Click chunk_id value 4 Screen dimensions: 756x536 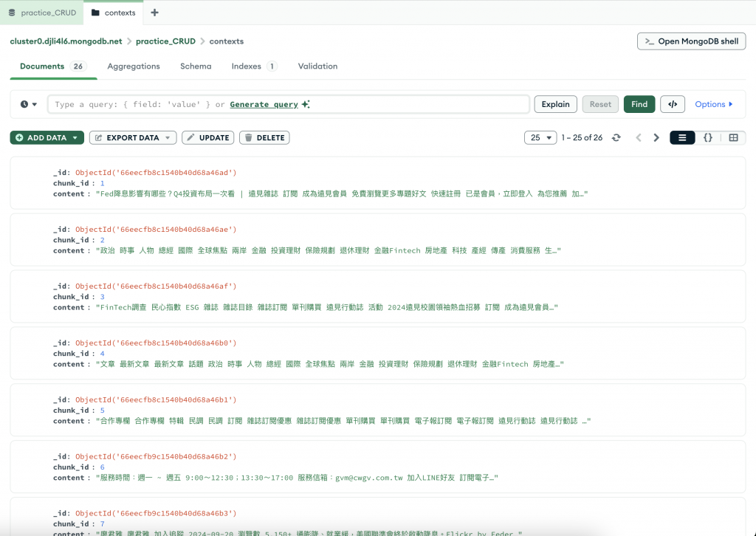coord(102,354)
